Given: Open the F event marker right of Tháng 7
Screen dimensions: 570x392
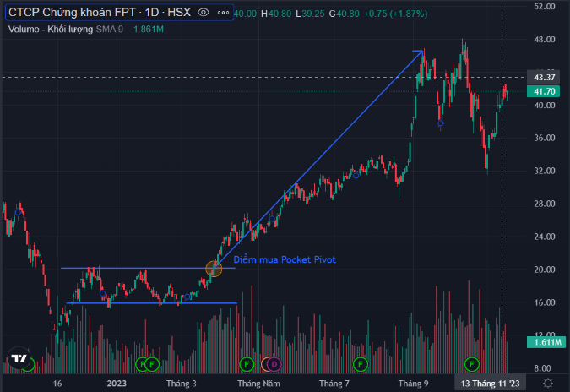Looking at the screenshot, I should (x=361, y=364).
